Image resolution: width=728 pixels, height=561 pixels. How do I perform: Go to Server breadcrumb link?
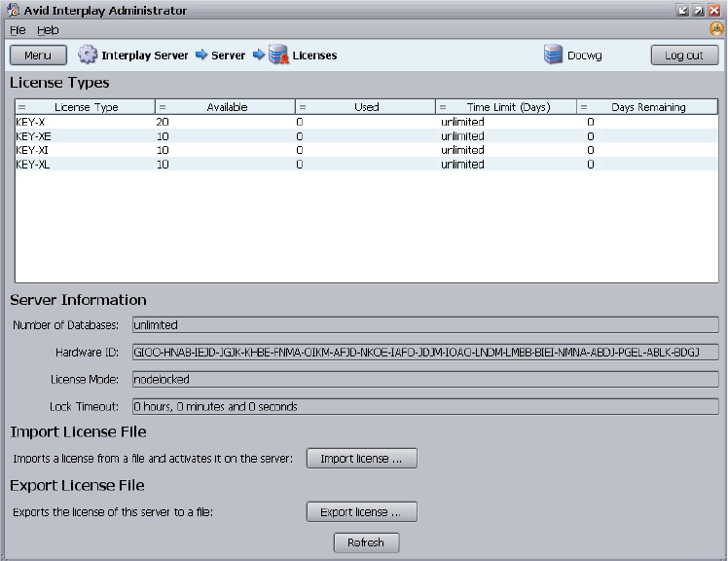click(228, 56)
